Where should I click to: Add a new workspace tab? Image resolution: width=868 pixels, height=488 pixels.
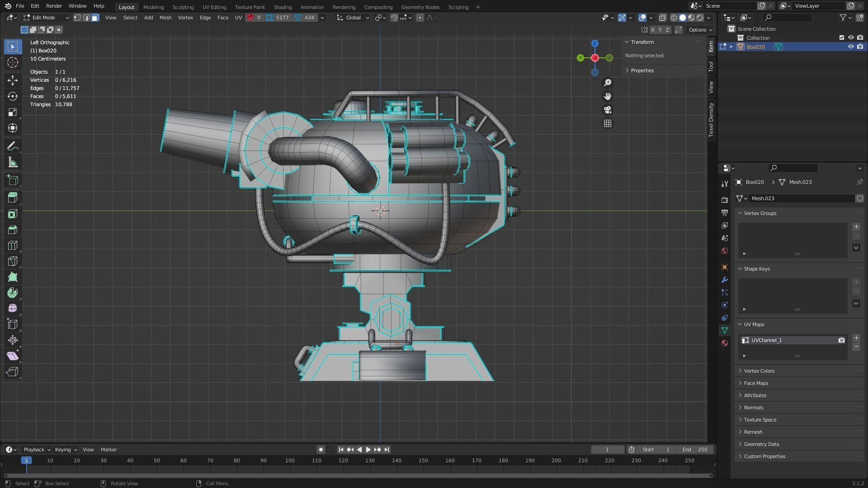(x=478, y=7)
